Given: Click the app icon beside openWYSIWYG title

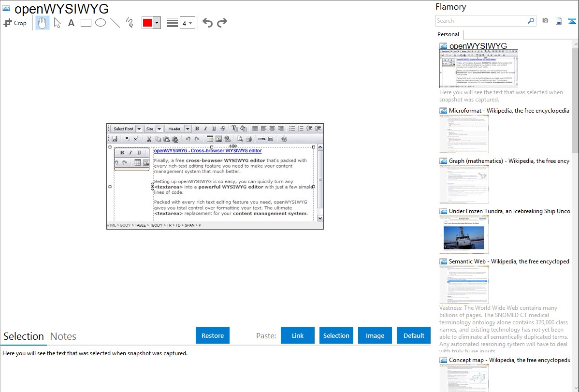Looking at the screenshot, I should click(6, 8).
